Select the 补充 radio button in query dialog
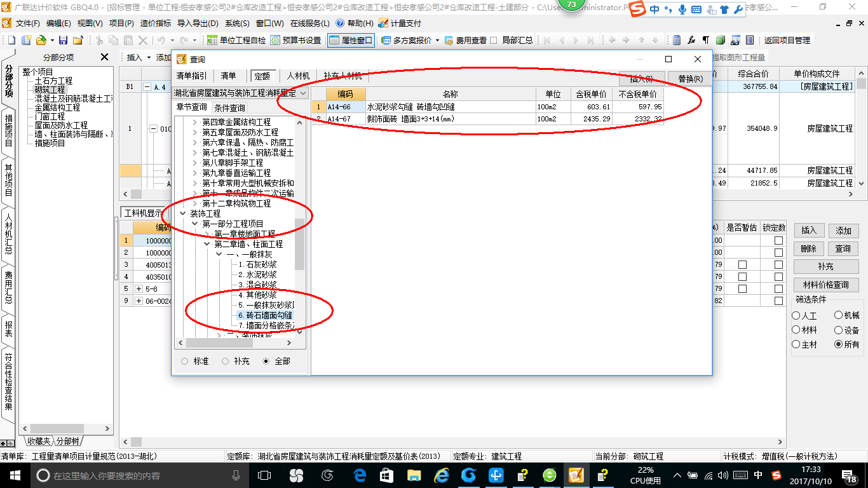The image size is (868, 488). [225, 361]
